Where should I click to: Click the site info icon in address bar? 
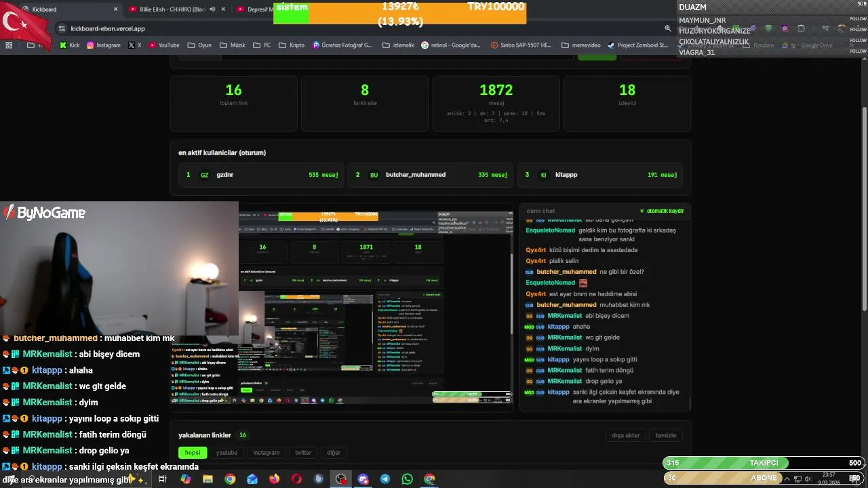62,28
